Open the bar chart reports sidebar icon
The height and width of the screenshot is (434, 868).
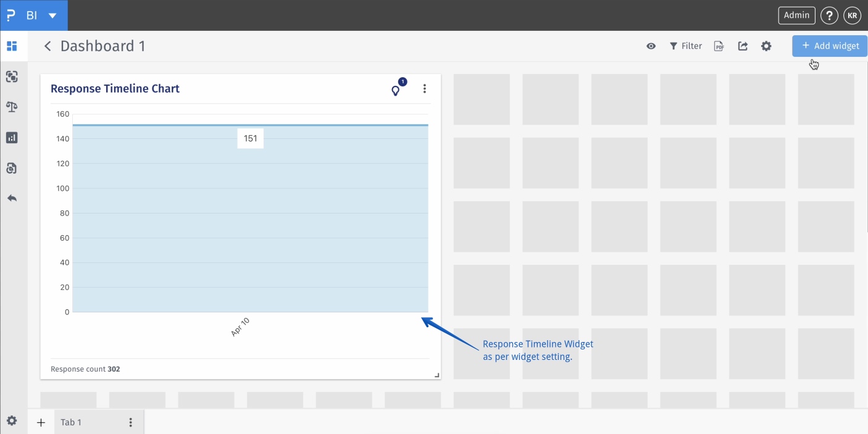click(12, 138)
